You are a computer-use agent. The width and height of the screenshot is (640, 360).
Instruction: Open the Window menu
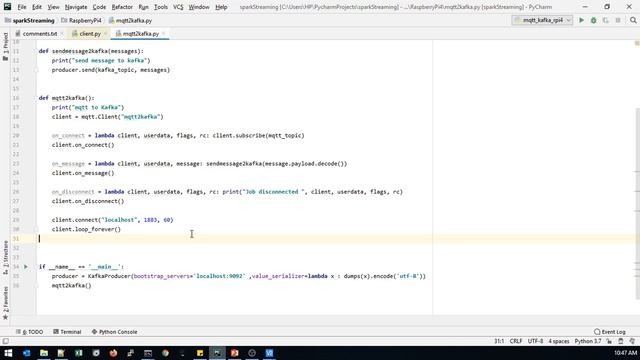coord(199,7)
